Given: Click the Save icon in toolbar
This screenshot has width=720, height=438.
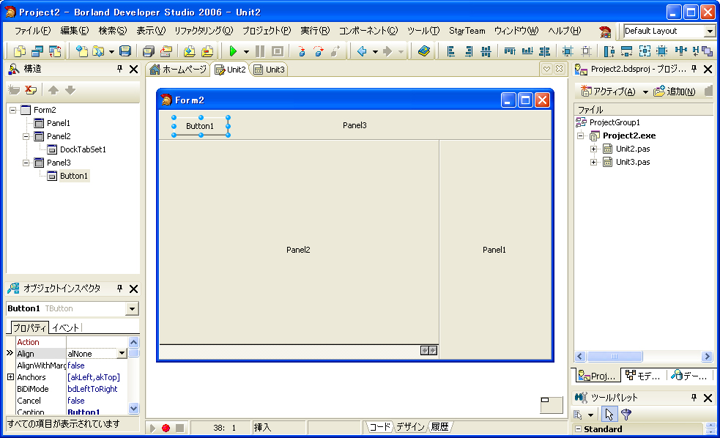Looking at the screenshot, I should [x=125, y=51].
